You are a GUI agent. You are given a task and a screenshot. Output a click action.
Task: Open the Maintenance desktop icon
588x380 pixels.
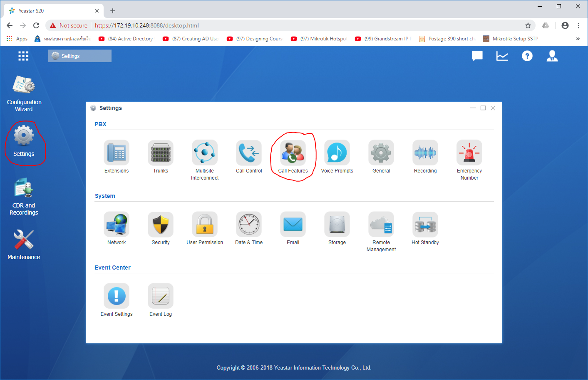24,245
